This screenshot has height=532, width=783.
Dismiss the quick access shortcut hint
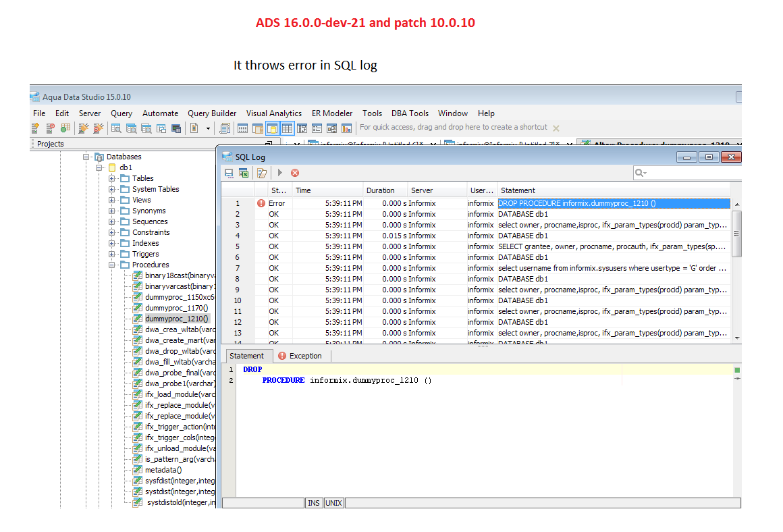click(556, 128)
